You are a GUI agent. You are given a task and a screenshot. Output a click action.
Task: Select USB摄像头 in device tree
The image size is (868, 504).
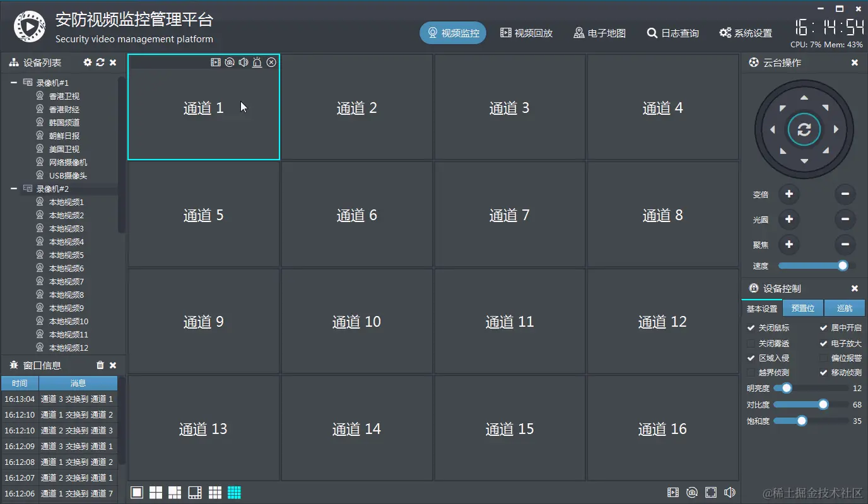(67, 176)
